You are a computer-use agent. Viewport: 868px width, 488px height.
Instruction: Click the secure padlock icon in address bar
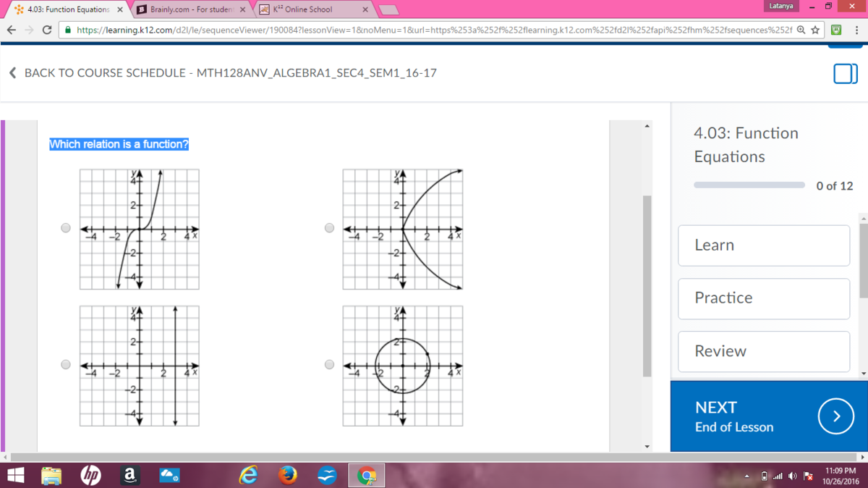click(67, 30)
